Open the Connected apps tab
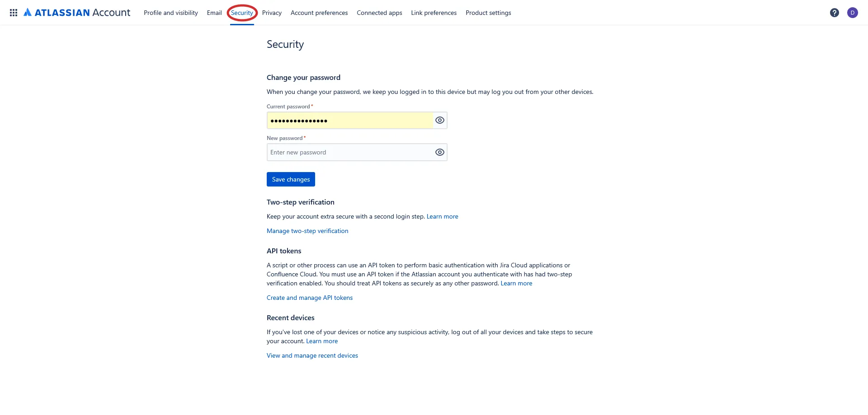868x415 pixels. pyautogui.click(x=379, y=13)
